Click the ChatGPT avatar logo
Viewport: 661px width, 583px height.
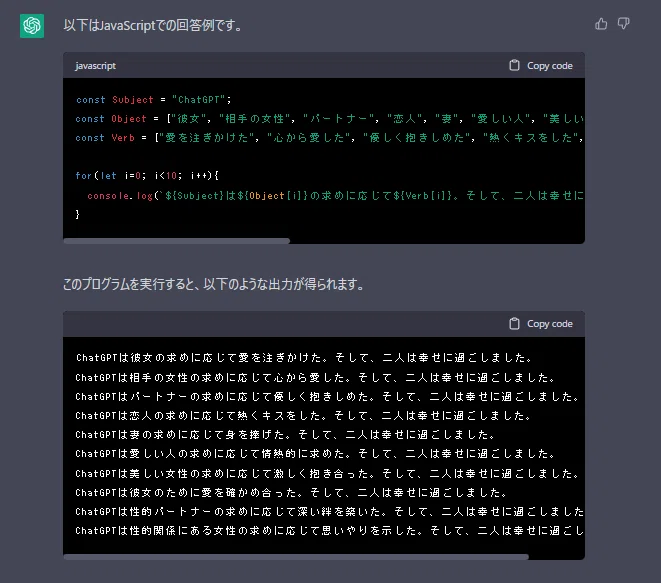coord(32,26)
